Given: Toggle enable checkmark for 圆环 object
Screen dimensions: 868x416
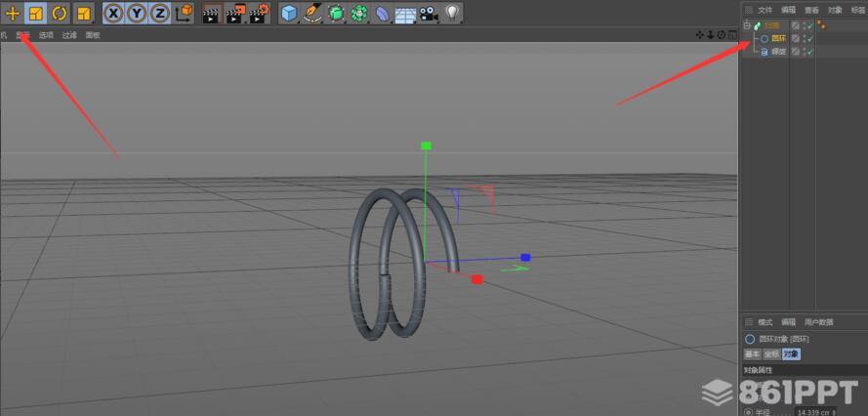Looking at the screenshot, I should pos(808,38).
